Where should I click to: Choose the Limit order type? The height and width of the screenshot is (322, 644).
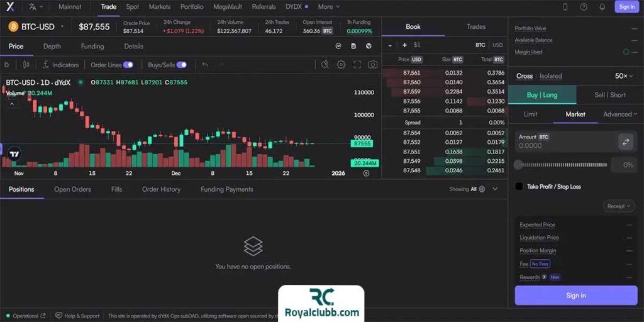(531, 114)
